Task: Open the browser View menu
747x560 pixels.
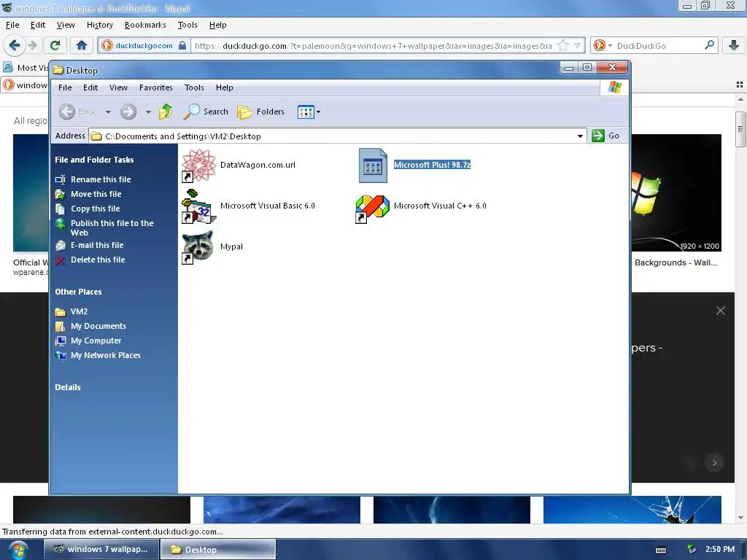Action: pos(65,25)
